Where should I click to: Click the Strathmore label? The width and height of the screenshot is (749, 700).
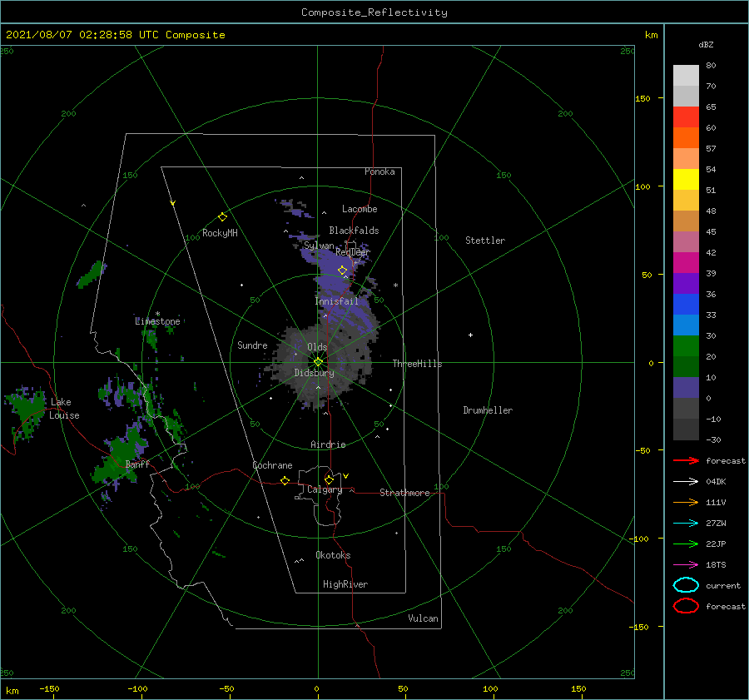(404, 493)
